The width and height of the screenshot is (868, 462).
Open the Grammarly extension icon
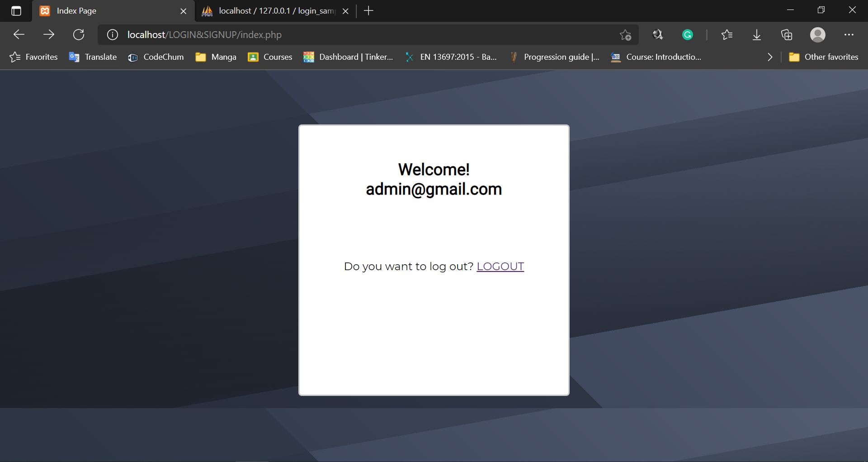point(688,34)
